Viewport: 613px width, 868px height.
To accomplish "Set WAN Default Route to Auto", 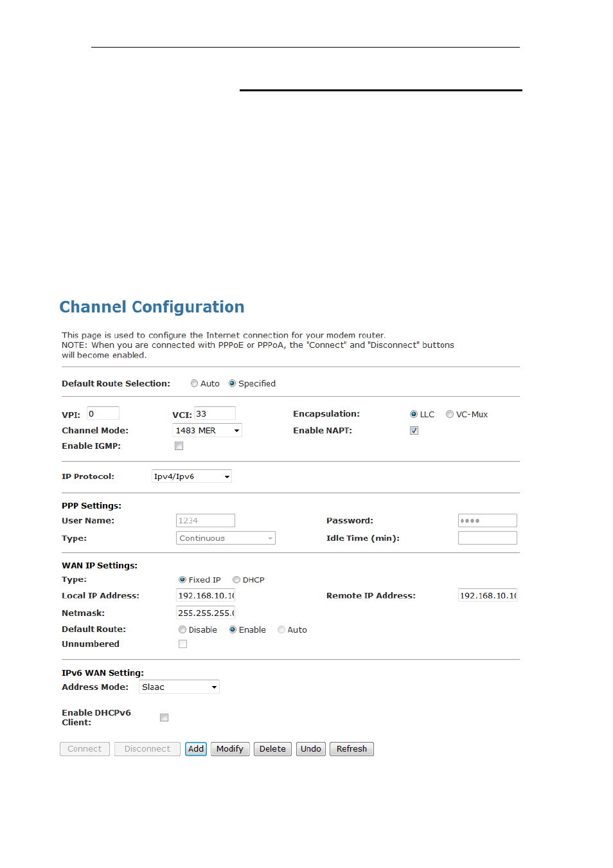I will 281,630.
